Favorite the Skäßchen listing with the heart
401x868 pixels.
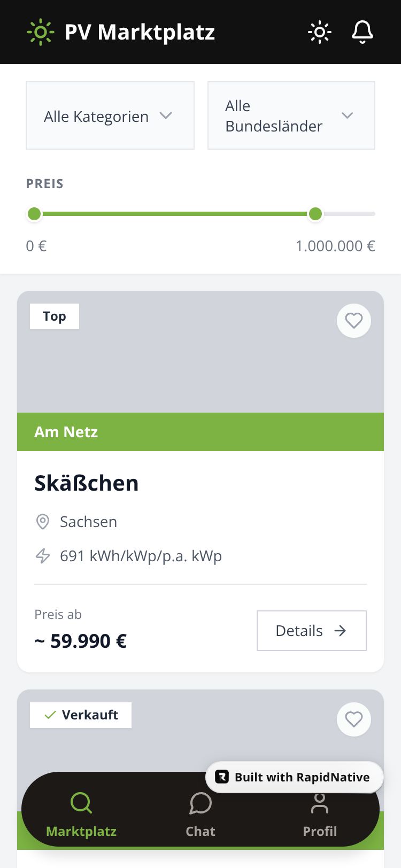pyautogui.click(x=353, y=321)
